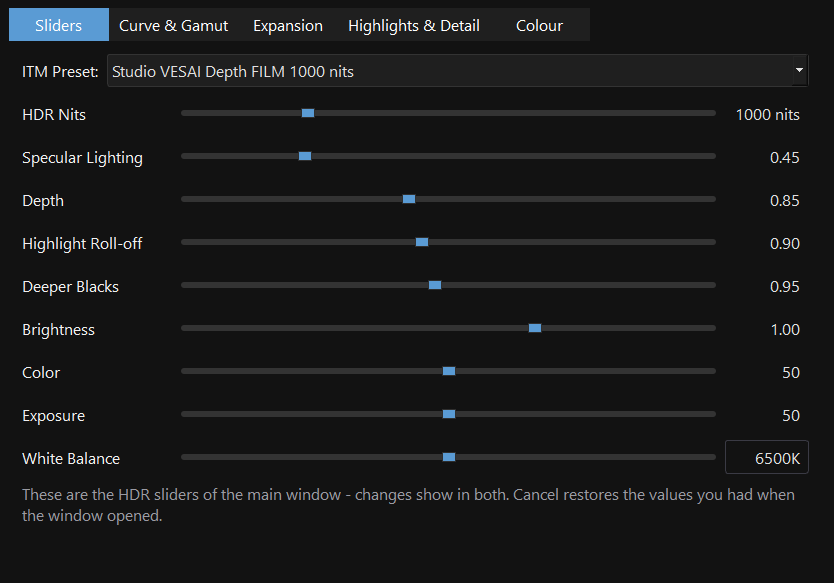Image resolution: width=834 pixels, height=583 pixels.
Task: Click the Specular Lighting value 0.45
Action: coord(785,158)
